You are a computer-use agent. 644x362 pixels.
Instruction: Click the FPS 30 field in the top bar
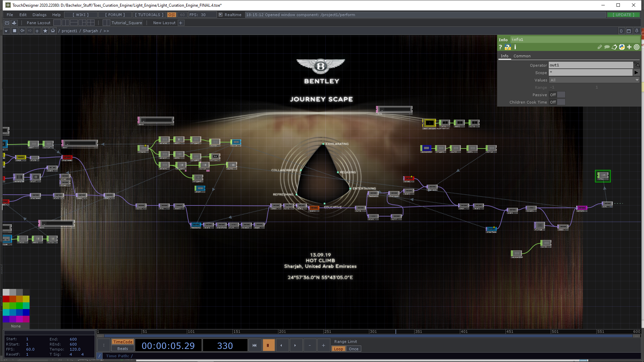(x=202, y=15)
